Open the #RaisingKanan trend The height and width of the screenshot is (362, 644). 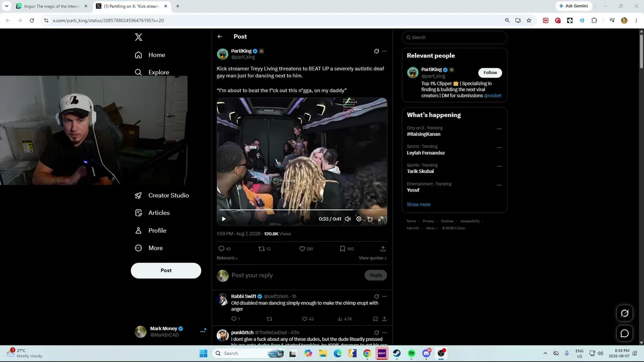point(424,134)
